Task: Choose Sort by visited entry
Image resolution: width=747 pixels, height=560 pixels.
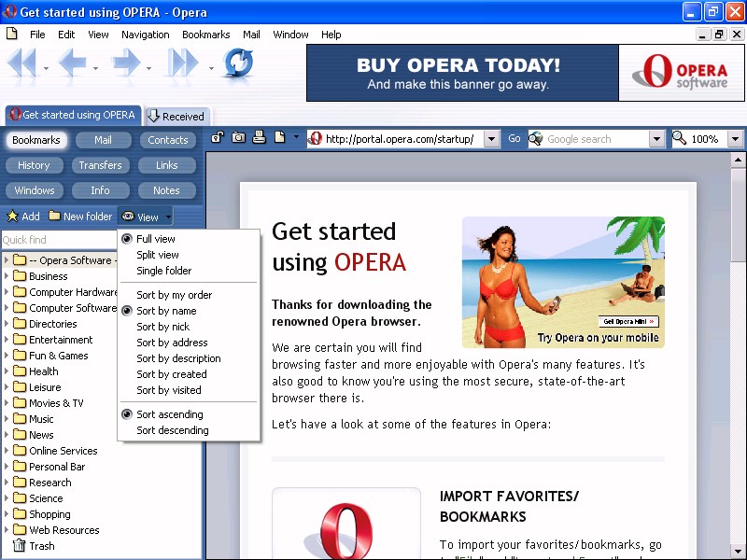Action: 190,390
